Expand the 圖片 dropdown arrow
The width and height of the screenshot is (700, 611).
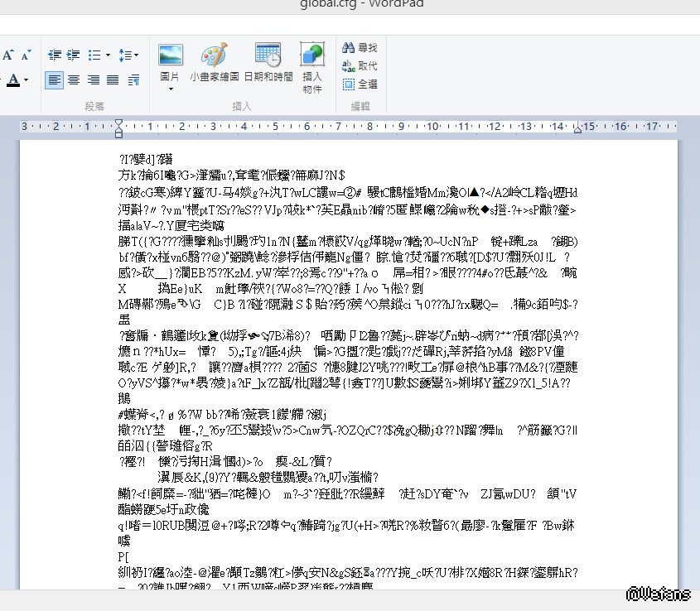pos(171,89)
